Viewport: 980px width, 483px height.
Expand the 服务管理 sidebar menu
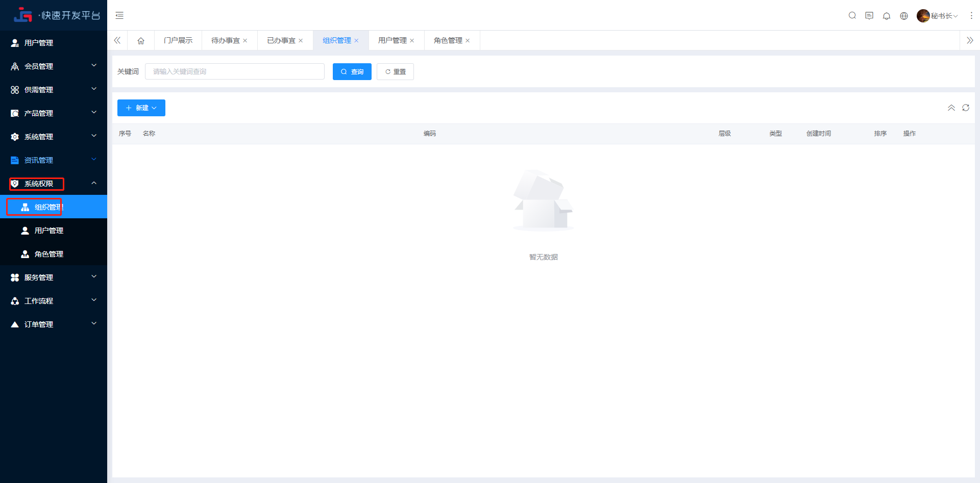tap(54, 277)
